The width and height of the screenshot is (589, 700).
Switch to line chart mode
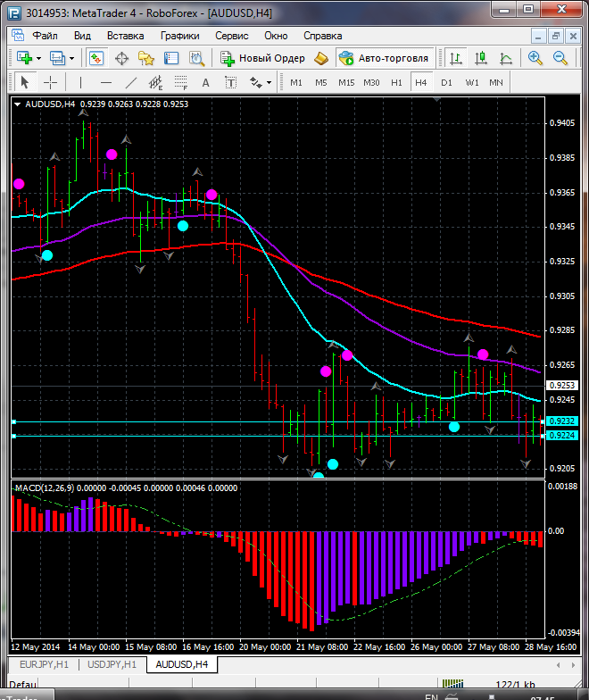click(x=505, y=59)
